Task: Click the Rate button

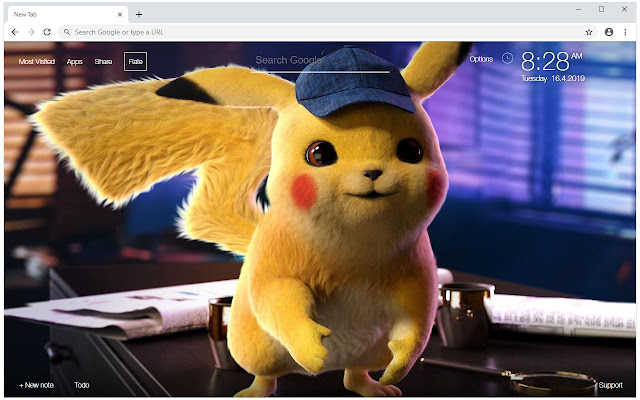Action: 136,61
